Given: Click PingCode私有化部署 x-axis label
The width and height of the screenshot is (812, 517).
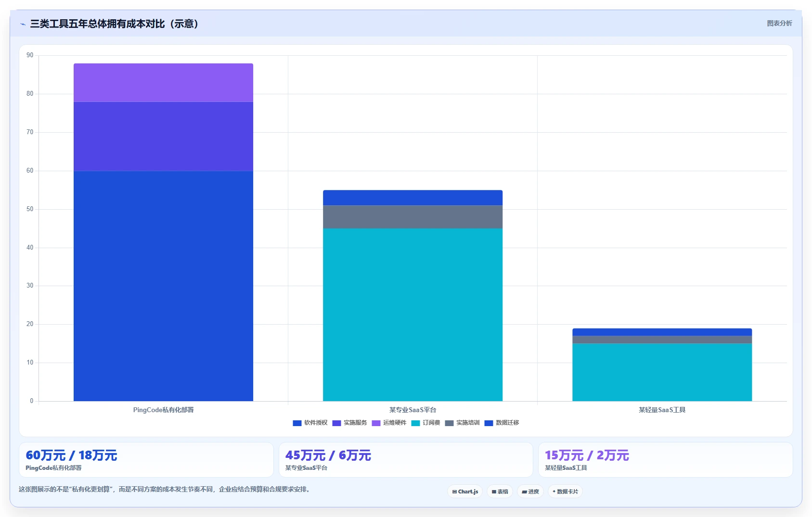Looking at the screenshot, I should (x=163, y=410).
